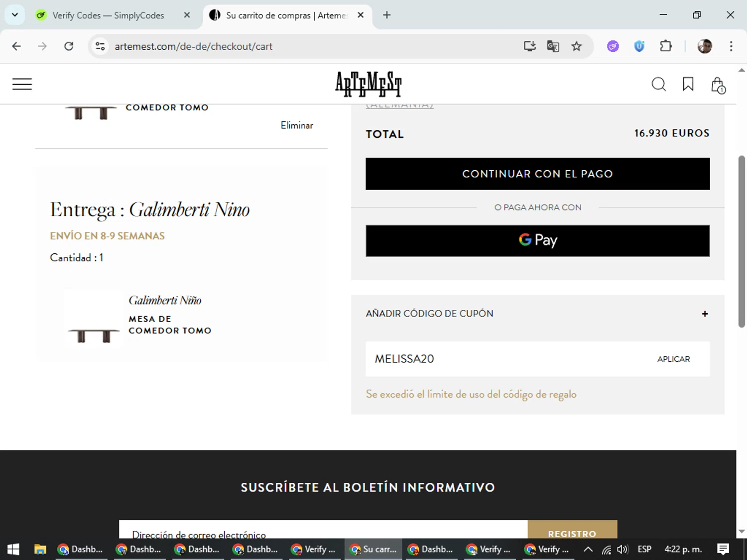Screen dimensions: 747x560
Task: Expand the Añadir código de cupón plus
Action: pos(705,314)
